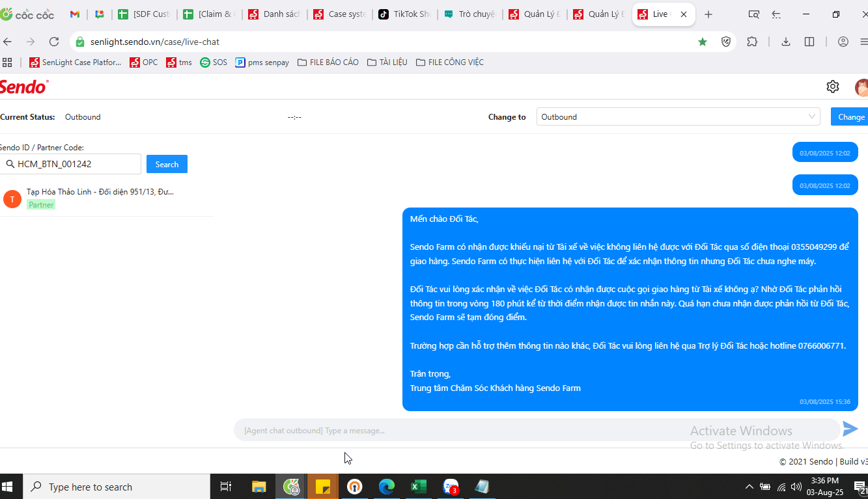Click the Mến chào Đối Tác message bubble
This screenshot has height=499, width=868.
(x=630, y=310)
